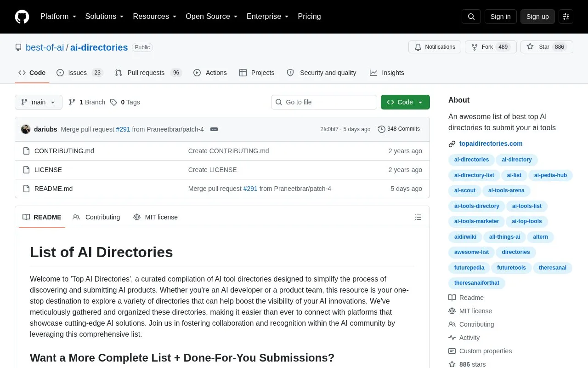Click 'Create LICENSE' commit message
The height and width of the screenshot is (368, 588).
pos(213,170)
